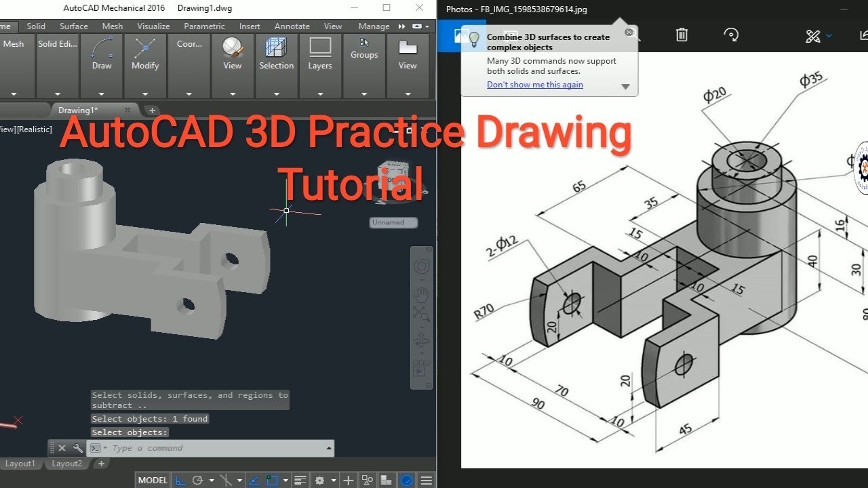Image resolution: width=868 pixels, height=488 pixels.
Task: Expand the tip balloon down arrow
Action: click(x=625, y=86)
